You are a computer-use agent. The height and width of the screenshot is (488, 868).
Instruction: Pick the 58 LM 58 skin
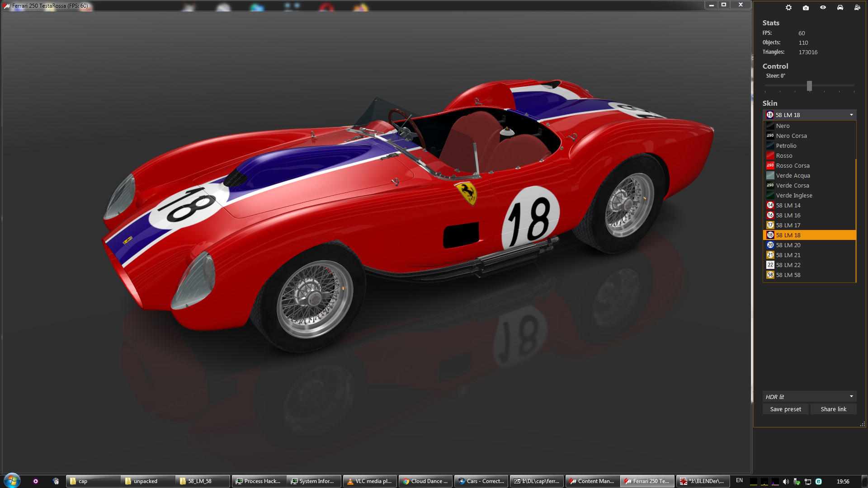(x=809, y=275)
